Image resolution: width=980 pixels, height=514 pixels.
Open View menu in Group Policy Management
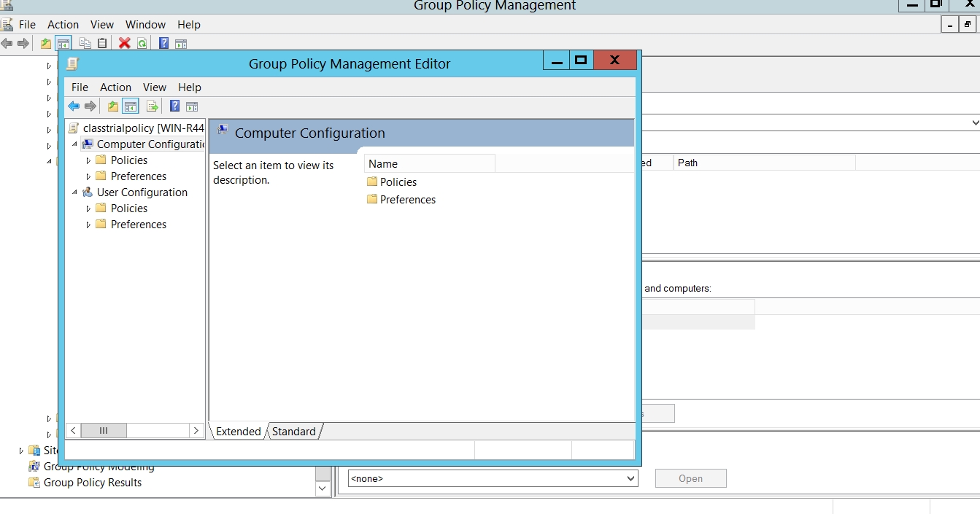(x=102, y=25)
